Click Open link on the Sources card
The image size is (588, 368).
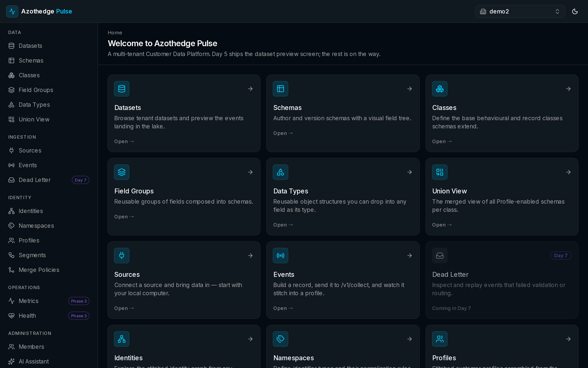[x=124, y=308]
